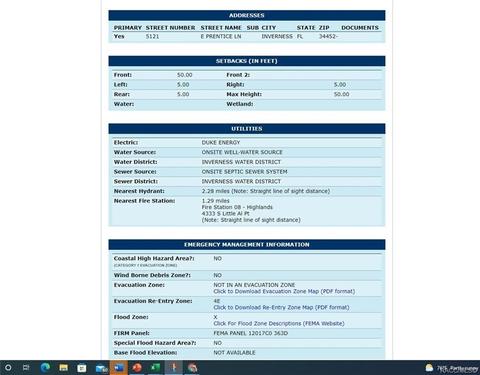Switch to PowerPoint on the taskbar
The image size is (480, 375).
tap(137, 368)
